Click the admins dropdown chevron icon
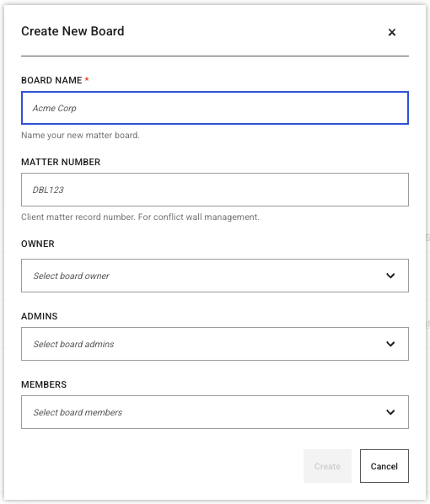This screenshot has width=430, height=504. click(x=390, y=344)
